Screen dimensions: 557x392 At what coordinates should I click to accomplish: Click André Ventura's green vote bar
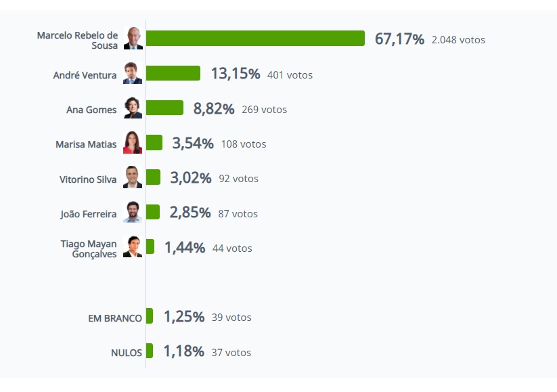[x=173, y=73]
